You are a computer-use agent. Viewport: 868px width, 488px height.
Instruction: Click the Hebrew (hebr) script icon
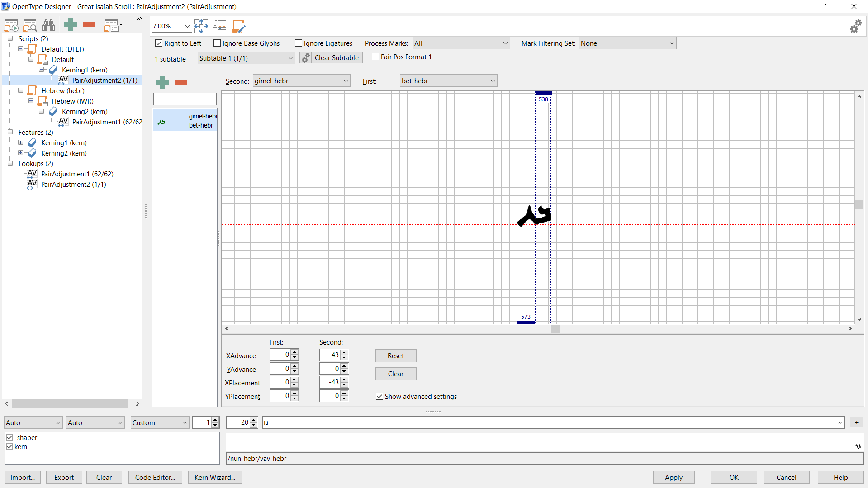[x=32, y=90]
